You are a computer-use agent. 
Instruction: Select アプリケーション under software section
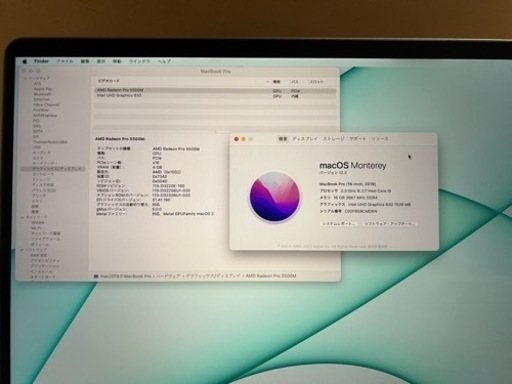point(45,266)
